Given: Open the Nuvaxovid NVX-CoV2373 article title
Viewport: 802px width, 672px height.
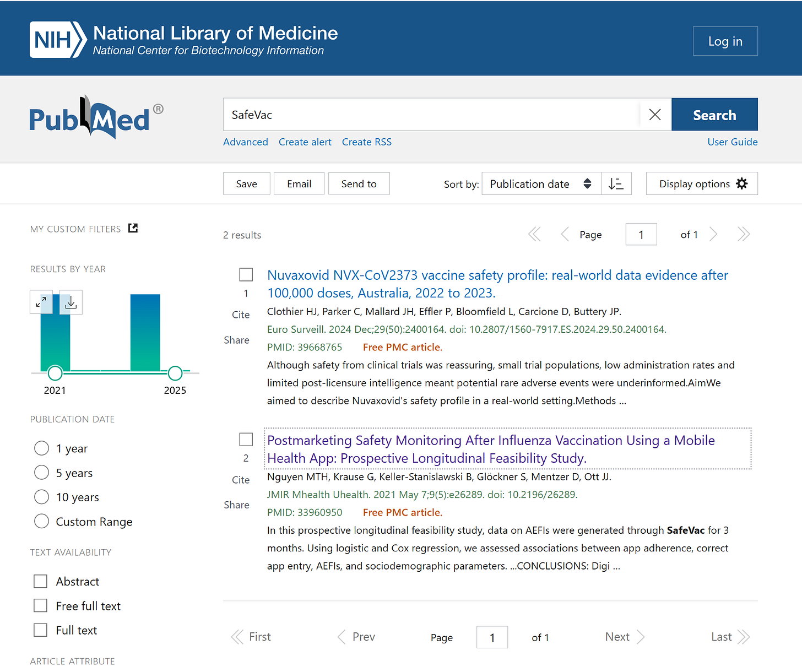Looking at the screenshot, I should tap(497, 284).
